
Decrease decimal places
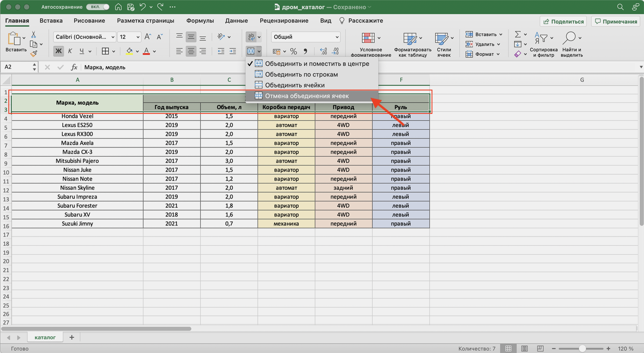click(x=335, y=51)
